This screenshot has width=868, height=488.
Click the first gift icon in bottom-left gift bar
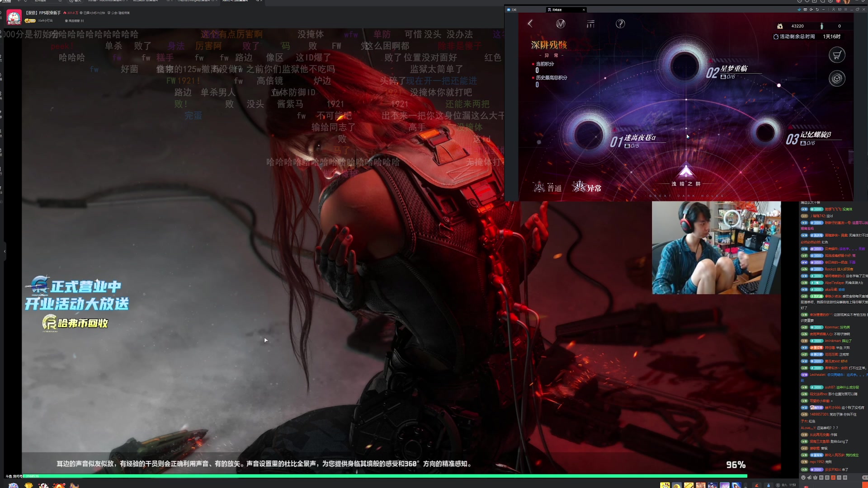pyautogui.click(x=14, y=485)
